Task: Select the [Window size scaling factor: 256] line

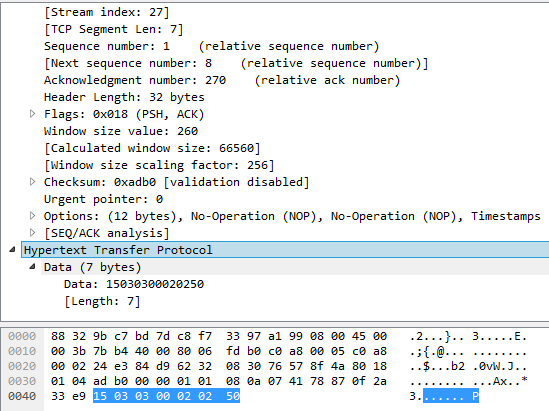Action: (x=159, y=165)
